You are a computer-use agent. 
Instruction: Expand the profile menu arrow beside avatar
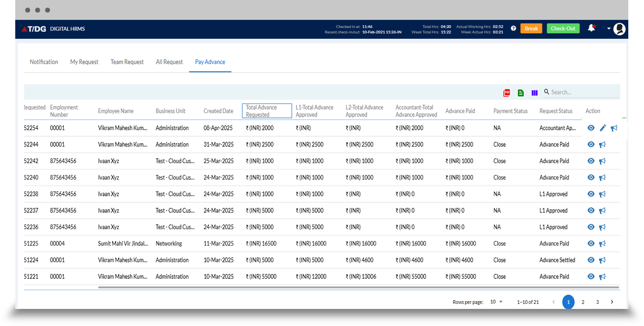coord(608,29)
